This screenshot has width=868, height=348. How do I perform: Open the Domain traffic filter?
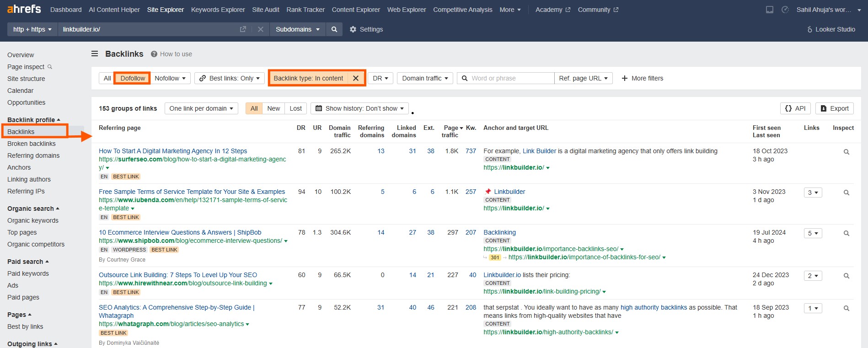tap(425, 78)
